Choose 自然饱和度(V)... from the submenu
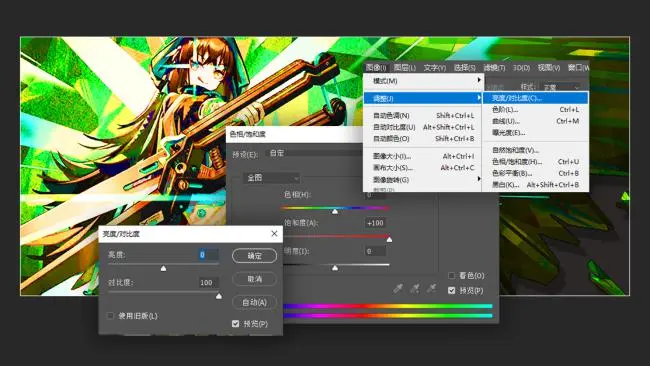Screen dimensions: 650x366 pyautogui.click(x=535, y=150)
